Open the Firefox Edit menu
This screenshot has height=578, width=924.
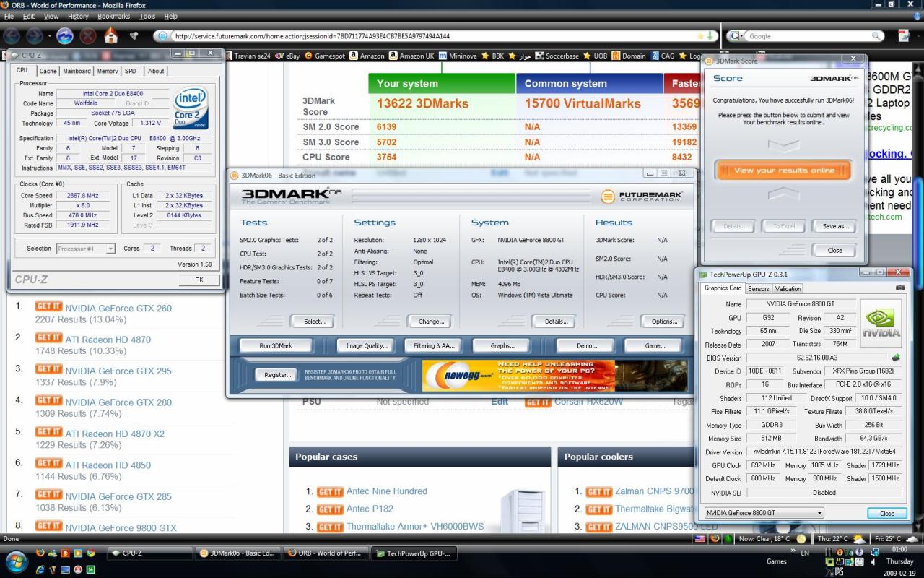[x=28, y=16]
